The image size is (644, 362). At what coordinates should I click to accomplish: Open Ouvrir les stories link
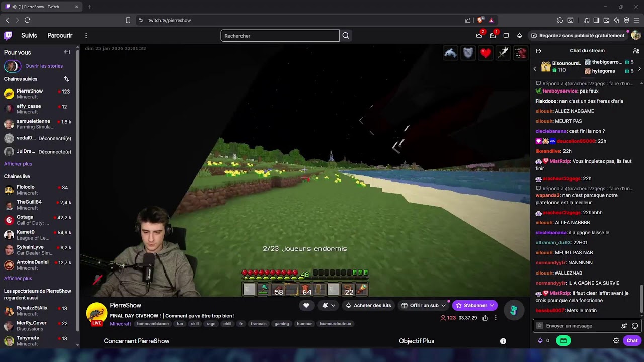click(44, 66)
